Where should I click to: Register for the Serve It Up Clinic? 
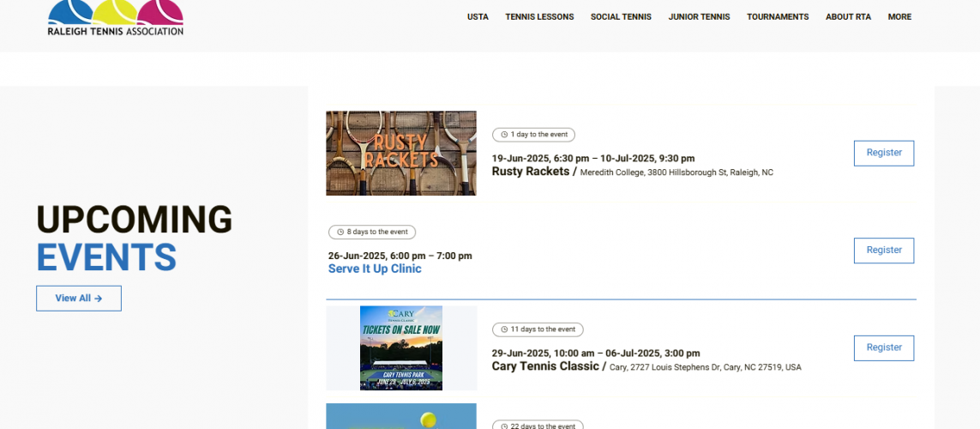pos(884,251)
